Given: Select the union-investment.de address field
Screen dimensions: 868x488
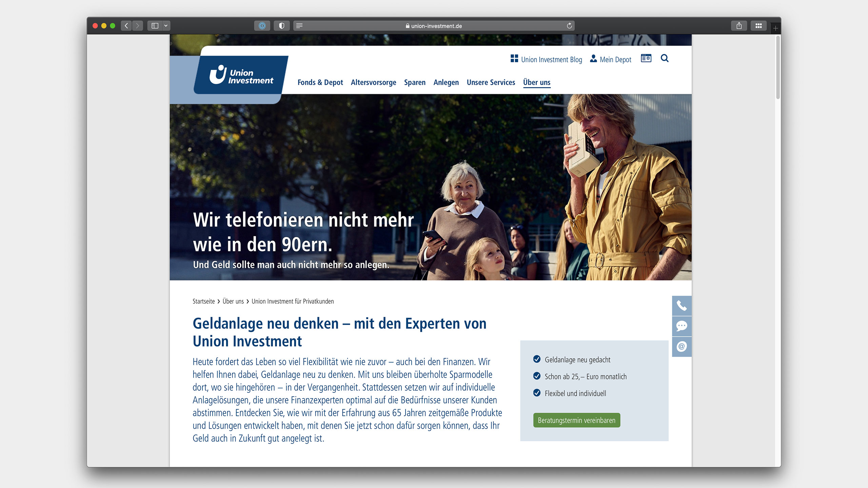Looking at the screenshot, I should point(434,26).
